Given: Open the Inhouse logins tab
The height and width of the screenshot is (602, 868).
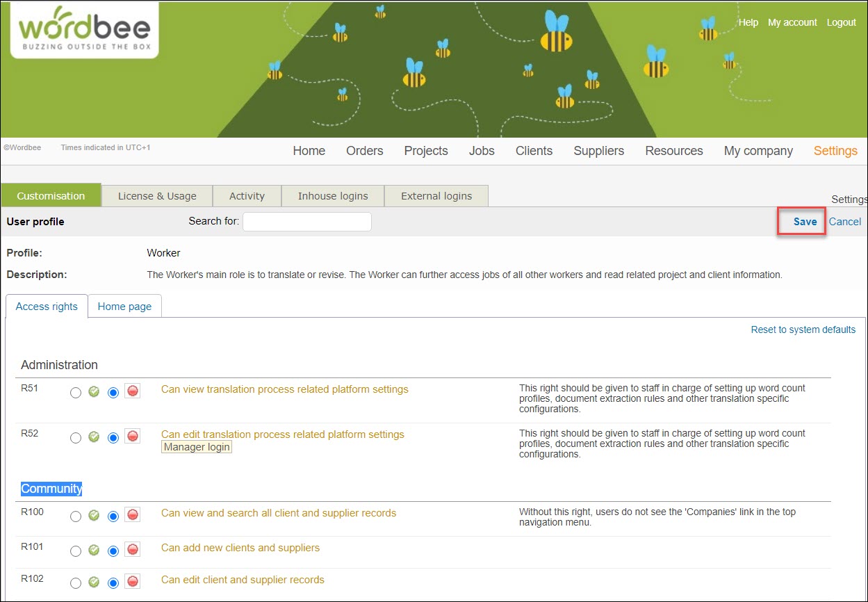Looking at the screenshot, I should point(333,196).
